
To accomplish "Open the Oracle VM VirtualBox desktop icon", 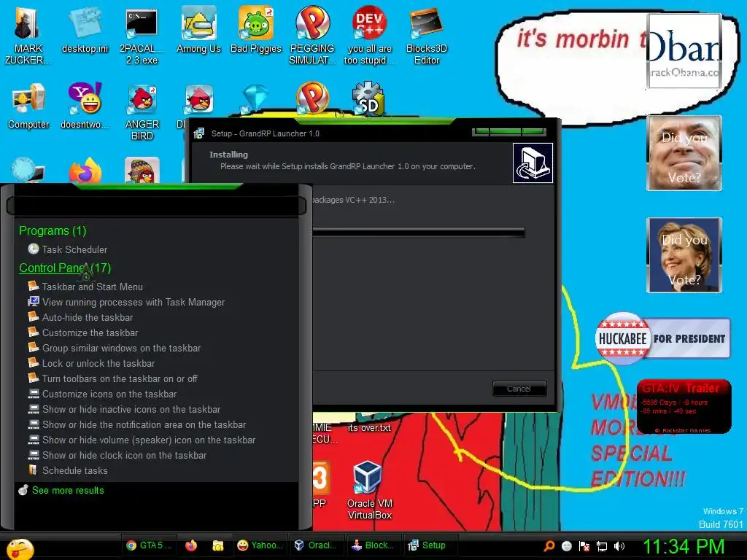I will click(369, 491).
